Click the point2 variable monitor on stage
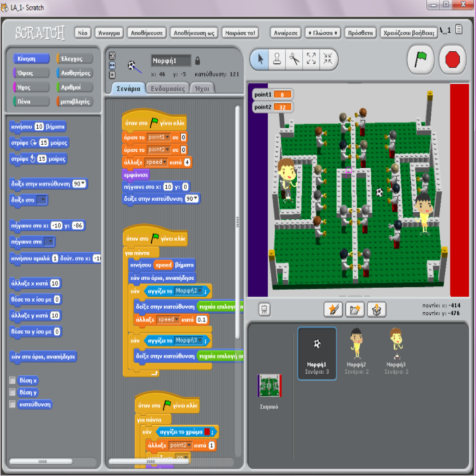Viewport: 476px width, 476px height. 273,107
